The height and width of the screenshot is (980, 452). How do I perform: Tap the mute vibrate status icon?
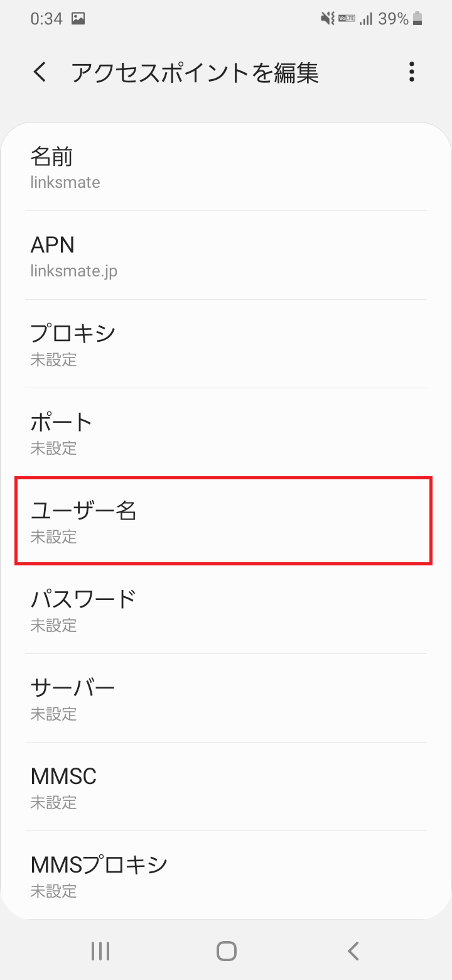click(327, 19)
